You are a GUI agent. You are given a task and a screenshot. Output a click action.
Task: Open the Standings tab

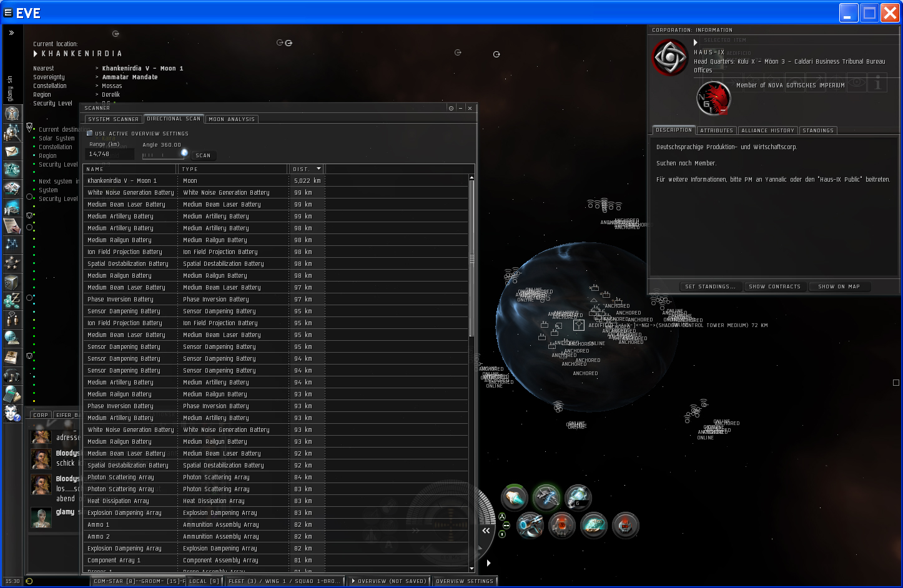817,130
